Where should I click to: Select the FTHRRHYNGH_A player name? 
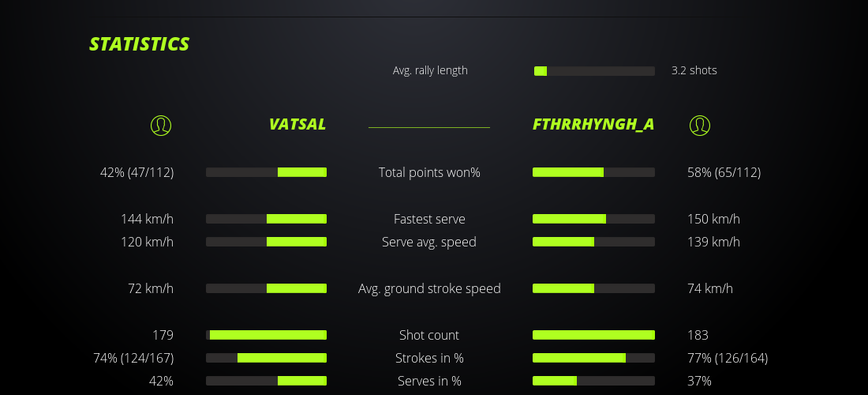593,124
